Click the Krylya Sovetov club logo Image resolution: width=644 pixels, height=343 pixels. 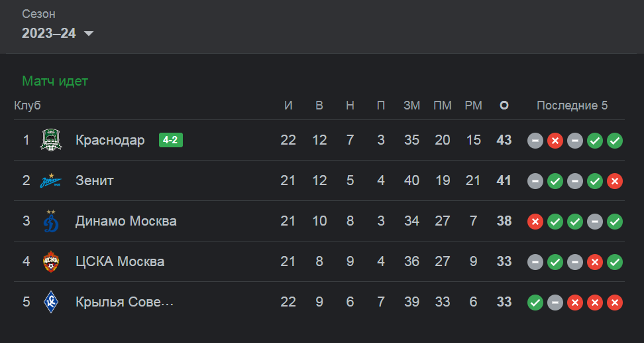[51, 302]
